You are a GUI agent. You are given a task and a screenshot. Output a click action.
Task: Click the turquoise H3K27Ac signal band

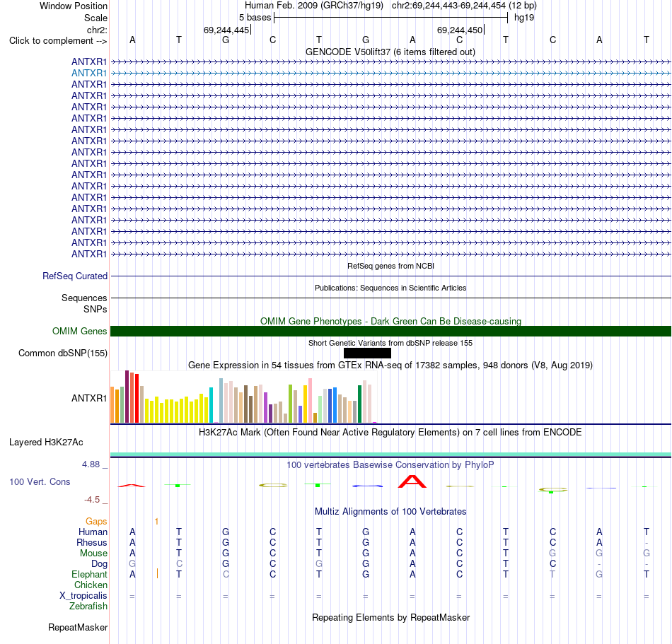pos(391,455)
